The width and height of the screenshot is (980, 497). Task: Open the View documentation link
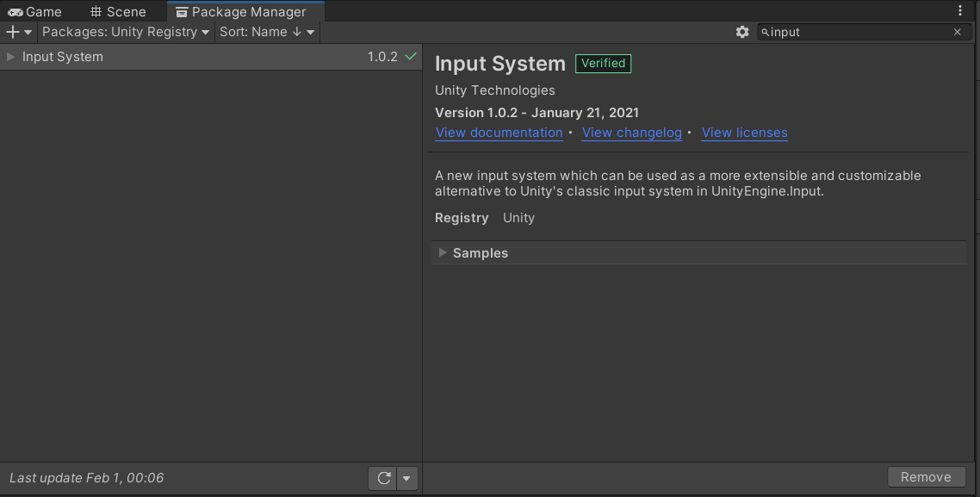[x=499, y=133]
